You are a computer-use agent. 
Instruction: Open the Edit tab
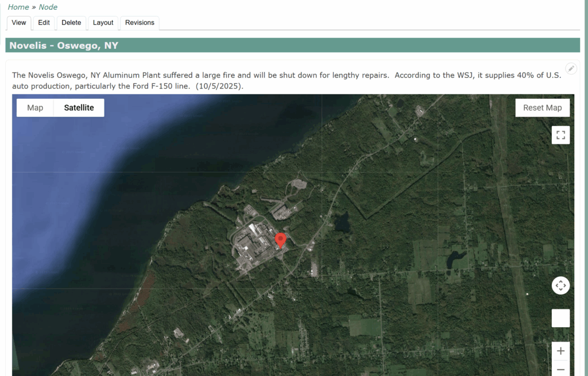44,22
